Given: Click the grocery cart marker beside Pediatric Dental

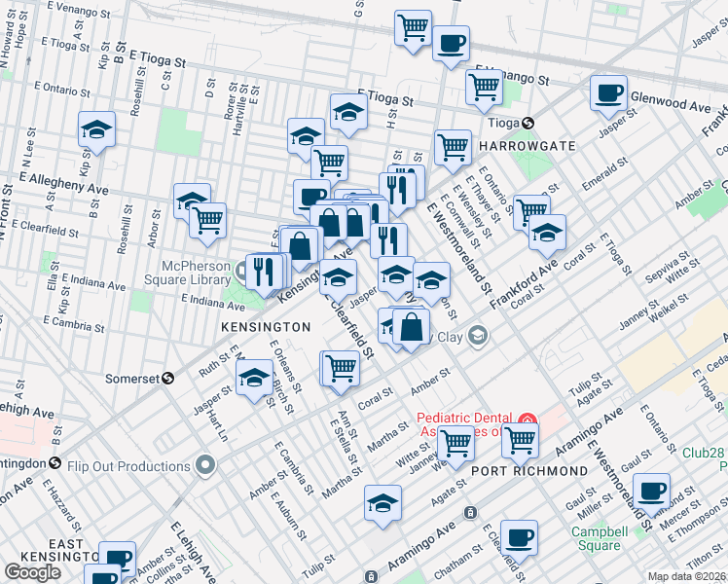Looking at the screenshot, I should pyautogui.click(x=455, y=444).
